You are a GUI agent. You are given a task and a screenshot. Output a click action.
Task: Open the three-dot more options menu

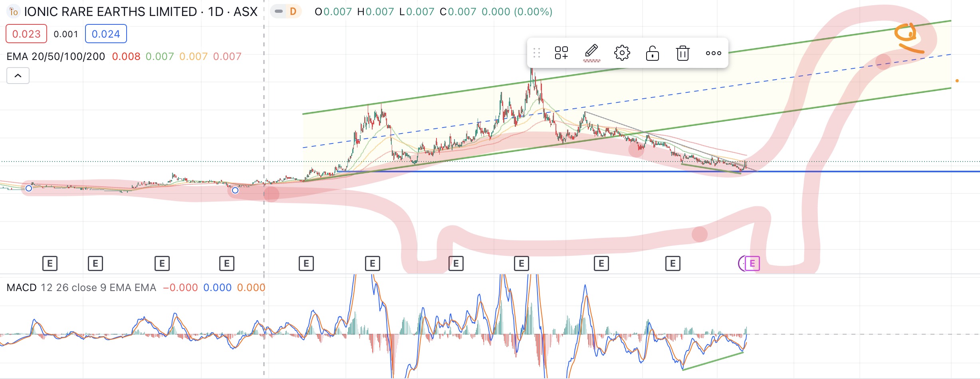[713, 53]
